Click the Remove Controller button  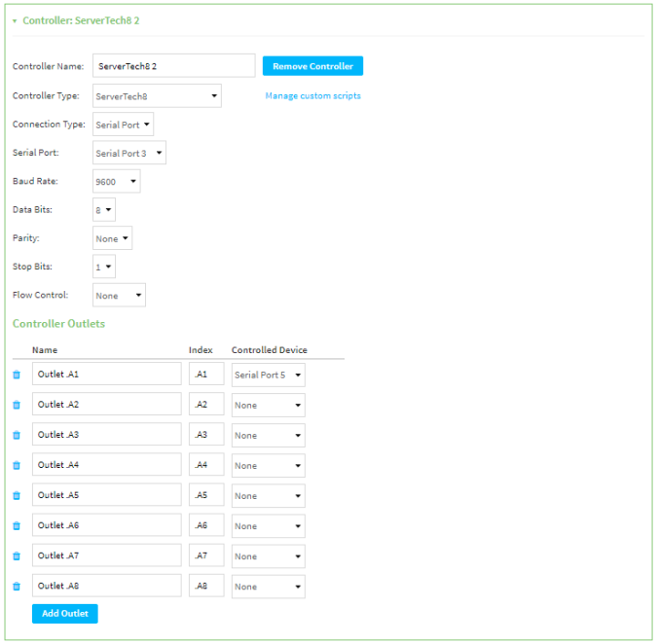(x=312, y=66)
